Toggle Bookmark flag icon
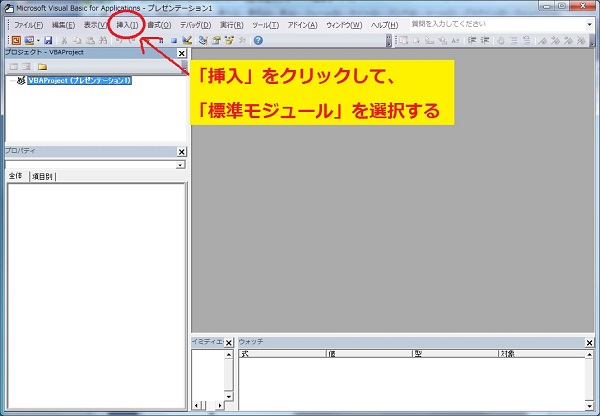 tap(543, 40)
